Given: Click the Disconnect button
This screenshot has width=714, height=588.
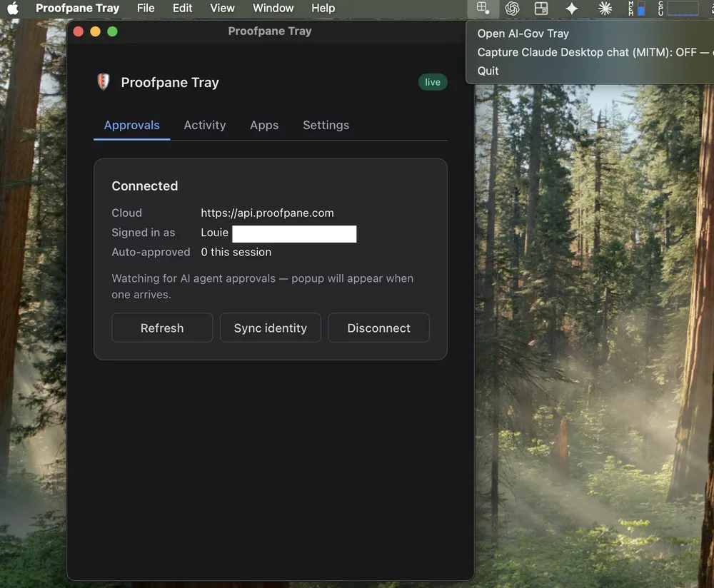Looking at the screenshot, I should (x=379, y=328).
